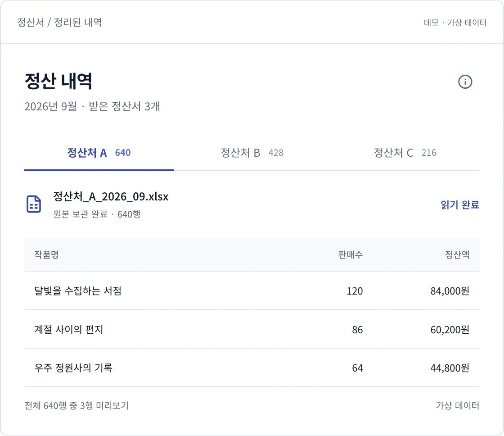The width and height of the screenshot is (504, 436).
Task: Click 원본 보관 완료 · 640행 status text
Action: pyautogui.click(x=97, y=214)
